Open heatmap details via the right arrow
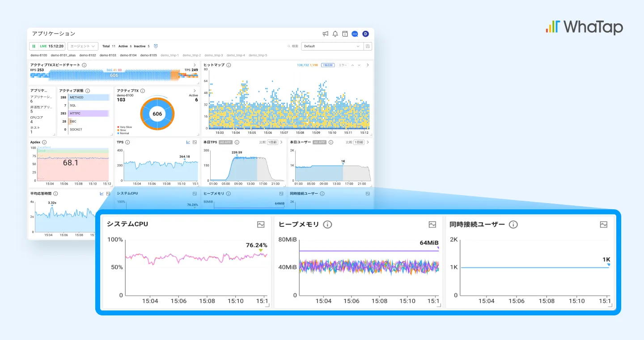Image resolution: width=644 pixels, height=340 pixels. pos(367,65)
